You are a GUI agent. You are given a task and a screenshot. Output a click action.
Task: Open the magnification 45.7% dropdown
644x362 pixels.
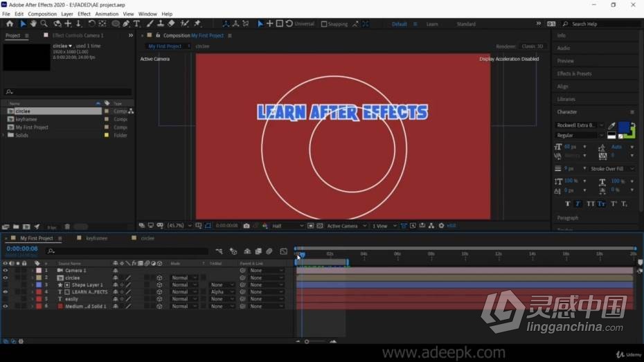coord(179,226)
